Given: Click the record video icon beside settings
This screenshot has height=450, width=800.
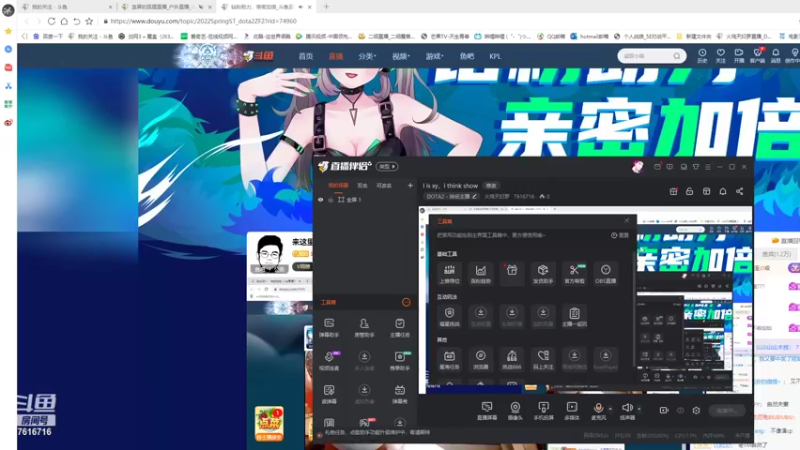Looking at the screenshot, I should 664,410.
